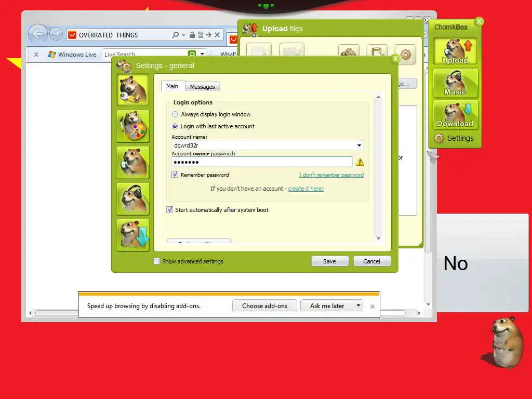Switch to the Main tab
The width and height of the screenshot is (532, 399).
pos(172,86)
